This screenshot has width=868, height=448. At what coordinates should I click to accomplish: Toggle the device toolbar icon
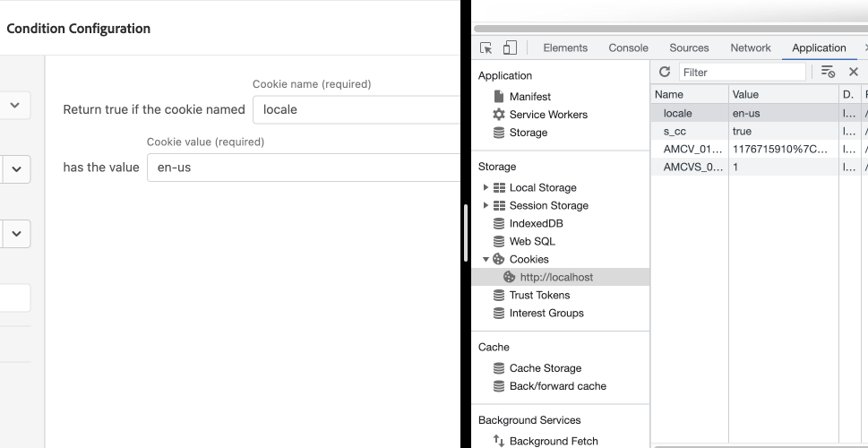tap(510, 48)
